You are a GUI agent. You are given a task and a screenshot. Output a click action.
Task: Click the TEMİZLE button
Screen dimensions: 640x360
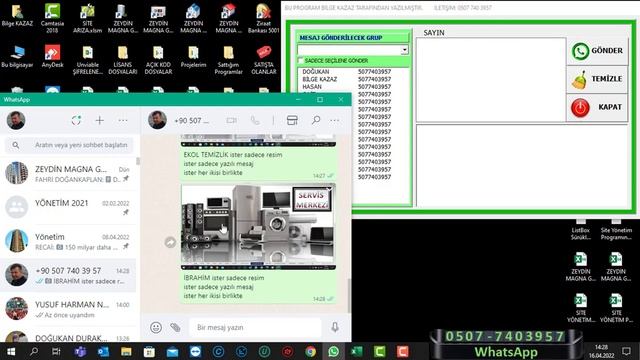coord(598,79)
